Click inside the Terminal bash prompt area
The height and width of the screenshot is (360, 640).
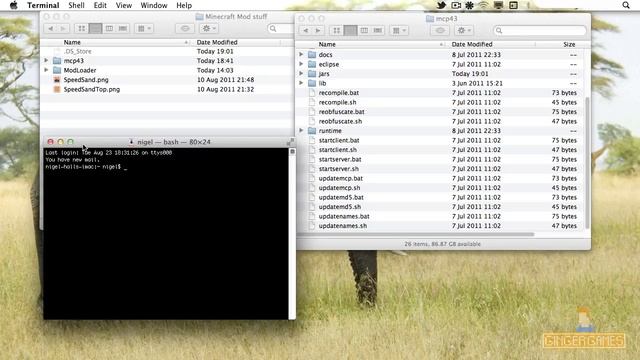coord(166,233)
